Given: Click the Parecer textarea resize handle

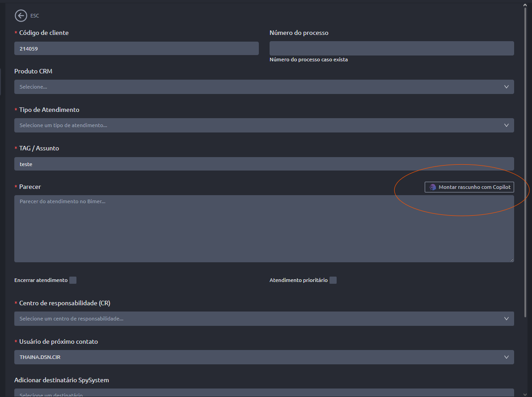Looking at the screenshot, I should 511,260.
